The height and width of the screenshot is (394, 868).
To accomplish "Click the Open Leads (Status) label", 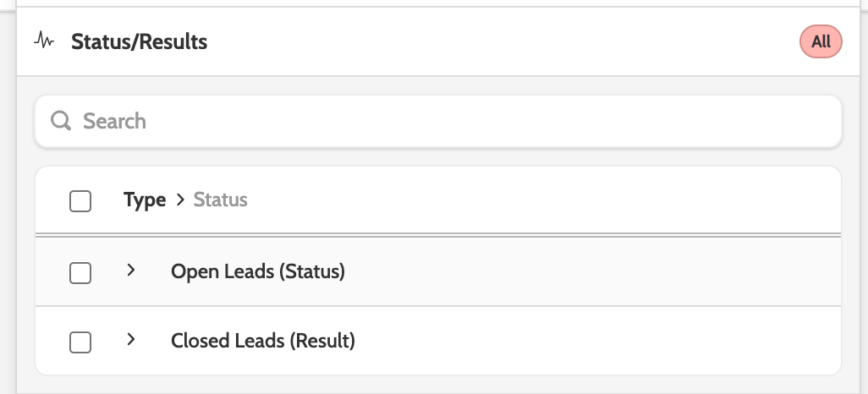I will click(x=258, y=272).
